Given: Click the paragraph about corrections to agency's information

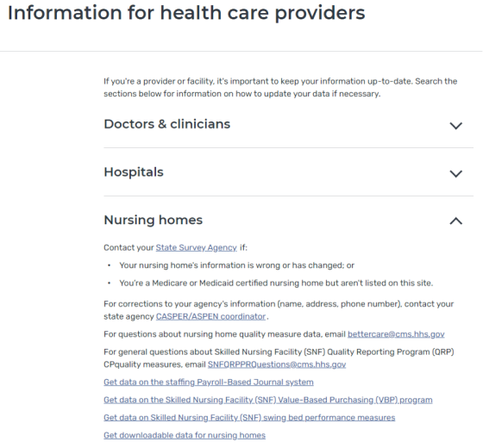Looking at the screenshot, I should coord(279,310).
